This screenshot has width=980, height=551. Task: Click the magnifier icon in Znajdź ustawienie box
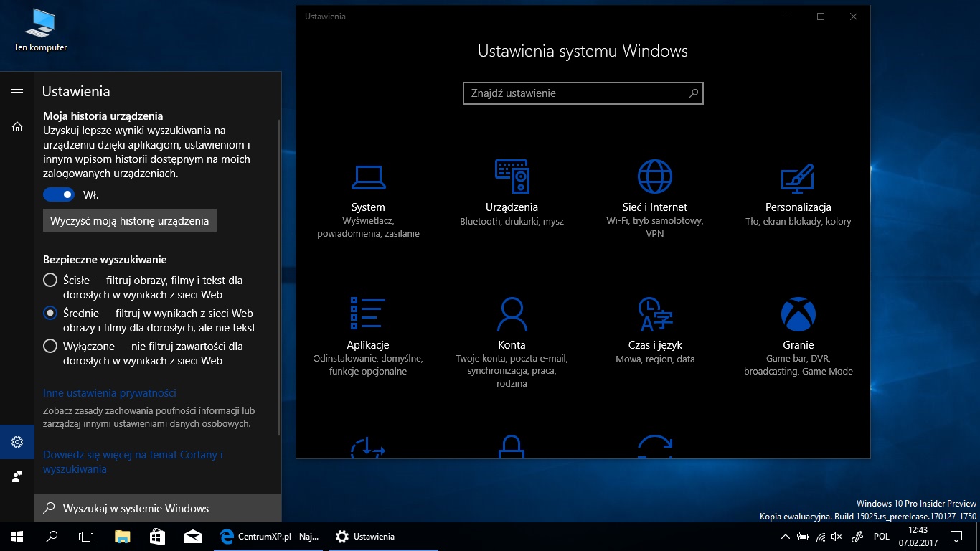[694, 93]
